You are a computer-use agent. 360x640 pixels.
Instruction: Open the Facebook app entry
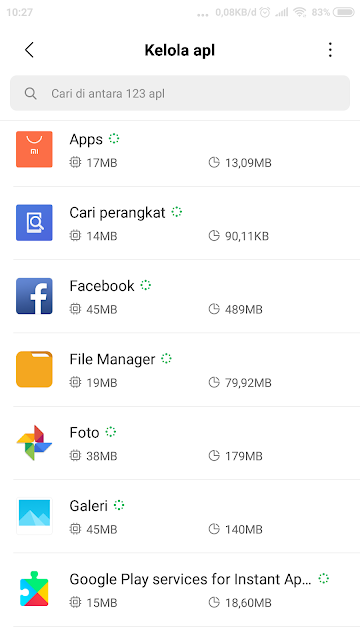(x=180, y=296)
